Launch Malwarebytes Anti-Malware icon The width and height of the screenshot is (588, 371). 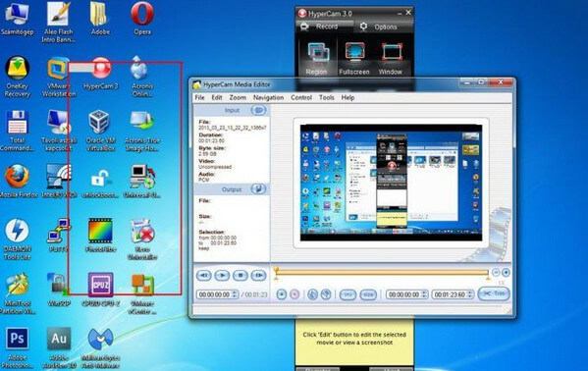100,347
